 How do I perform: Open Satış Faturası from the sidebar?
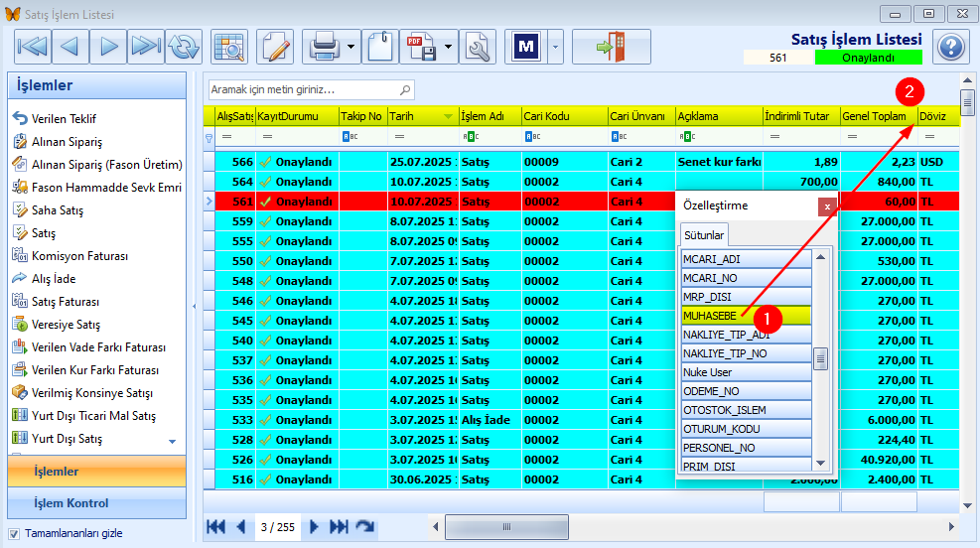(66, 302)
